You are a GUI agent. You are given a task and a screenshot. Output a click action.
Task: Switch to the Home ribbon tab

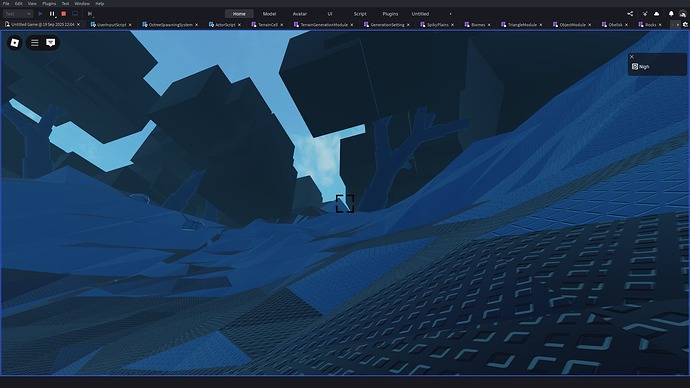(239, 14)
